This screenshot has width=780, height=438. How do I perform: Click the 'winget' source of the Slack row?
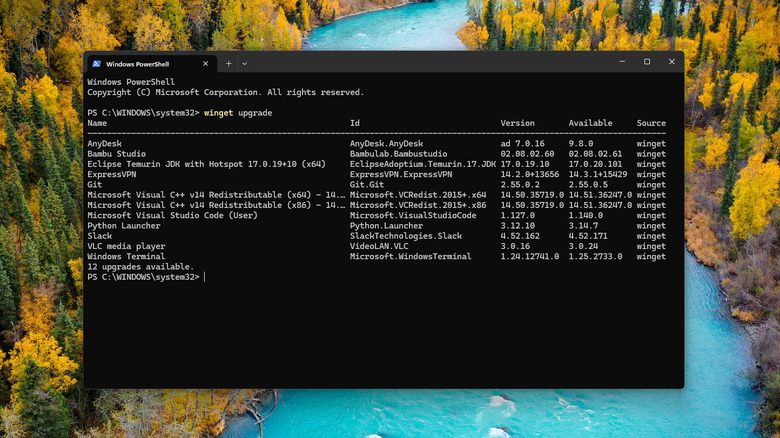pos(651,236)
